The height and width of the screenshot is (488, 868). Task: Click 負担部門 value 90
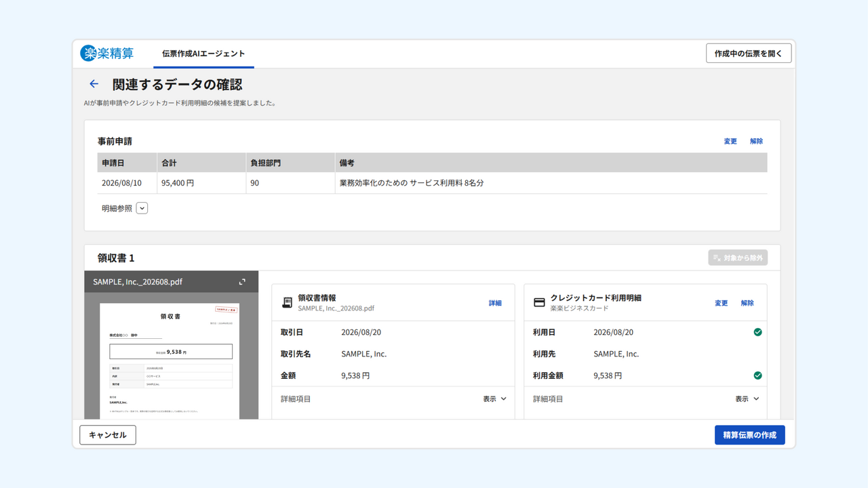point(254,183)
